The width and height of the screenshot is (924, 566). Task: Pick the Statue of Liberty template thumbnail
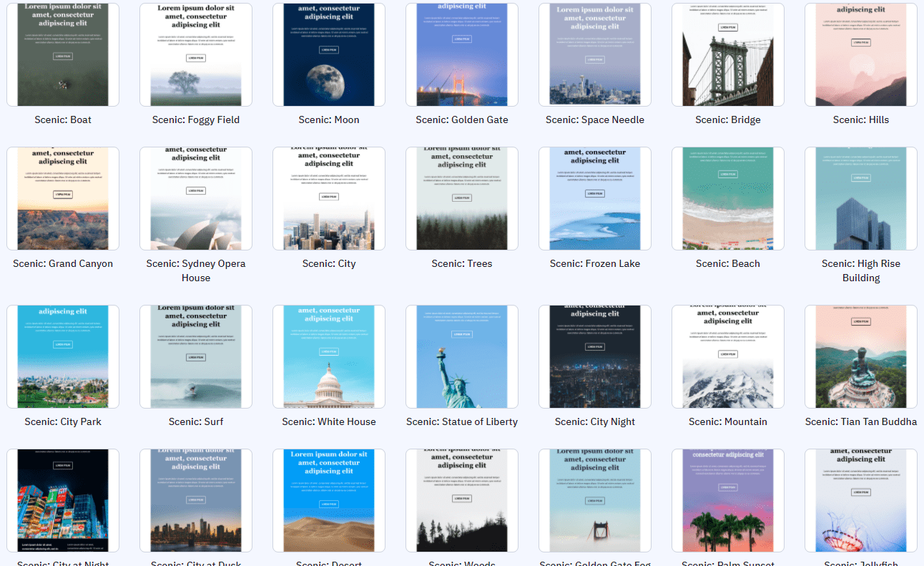[x=462, y=357]
